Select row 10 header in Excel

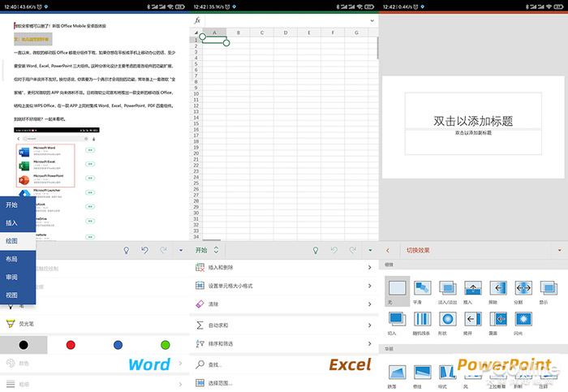click(x=196, y=93)
